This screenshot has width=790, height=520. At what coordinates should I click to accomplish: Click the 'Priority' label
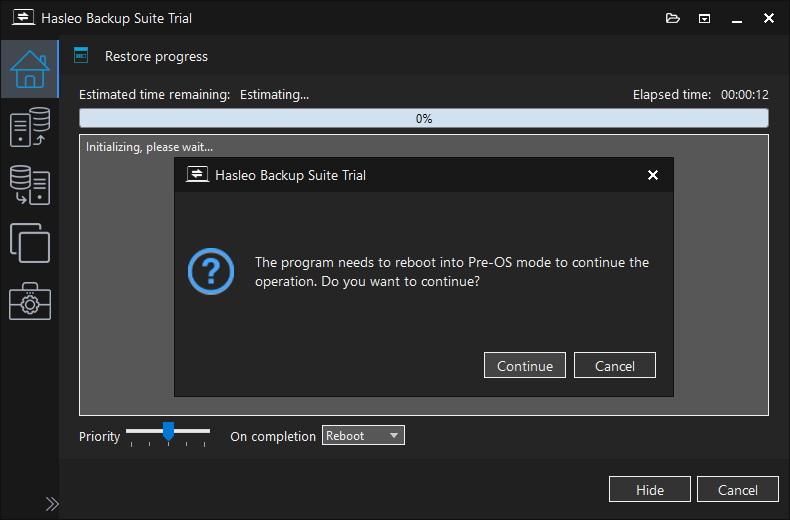coord(99,436)
